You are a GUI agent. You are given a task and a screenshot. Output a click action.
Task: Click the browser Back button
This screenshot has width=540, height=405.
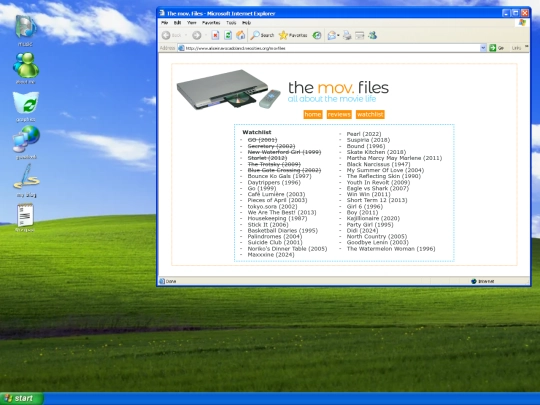pyautogui.click(x=172, y=35)
